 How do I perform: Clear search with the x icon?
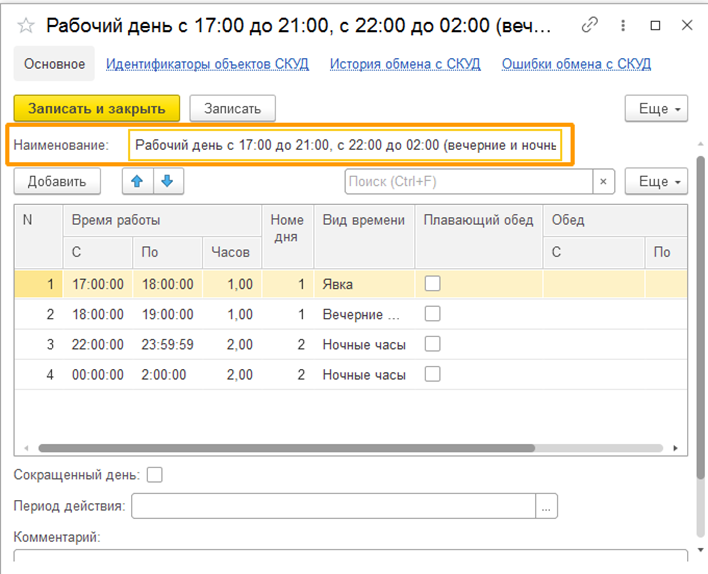[x=603, y=181]
